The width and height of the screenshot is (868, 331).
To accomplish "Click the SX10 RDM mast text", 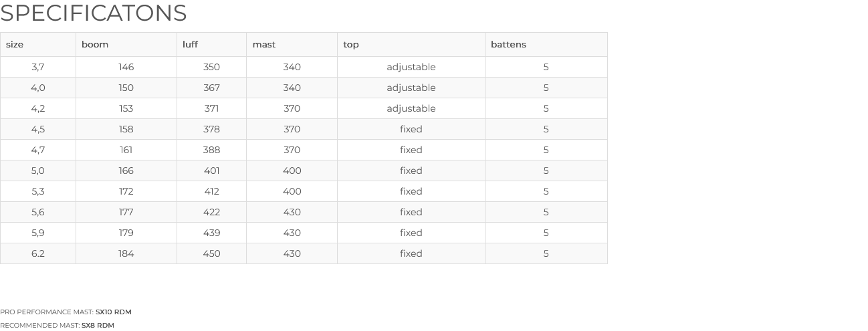I will 114,312.
